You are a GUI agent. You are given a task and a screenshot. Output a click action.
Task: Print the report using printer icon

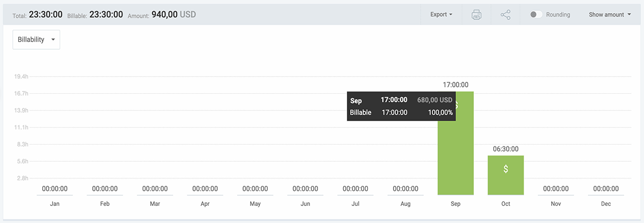click(477, 15)
